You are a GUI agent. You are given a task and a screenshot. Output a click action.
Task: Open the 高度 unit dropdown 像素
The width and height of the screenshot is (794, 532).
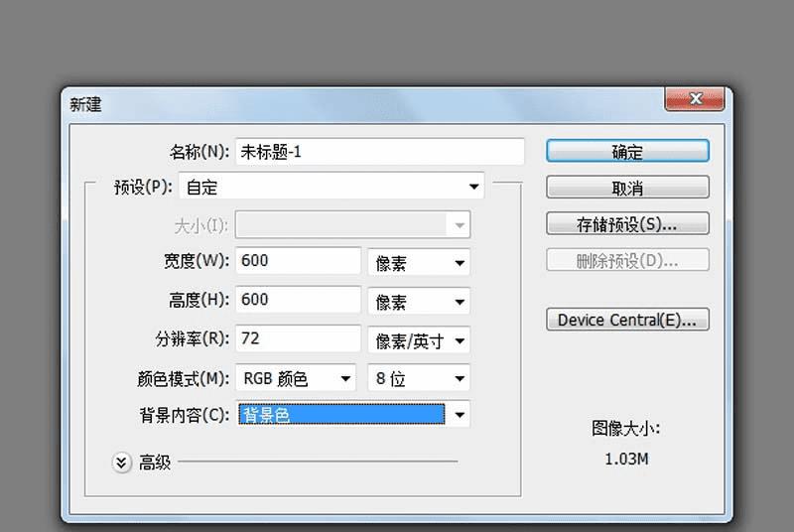click(419, 301)
